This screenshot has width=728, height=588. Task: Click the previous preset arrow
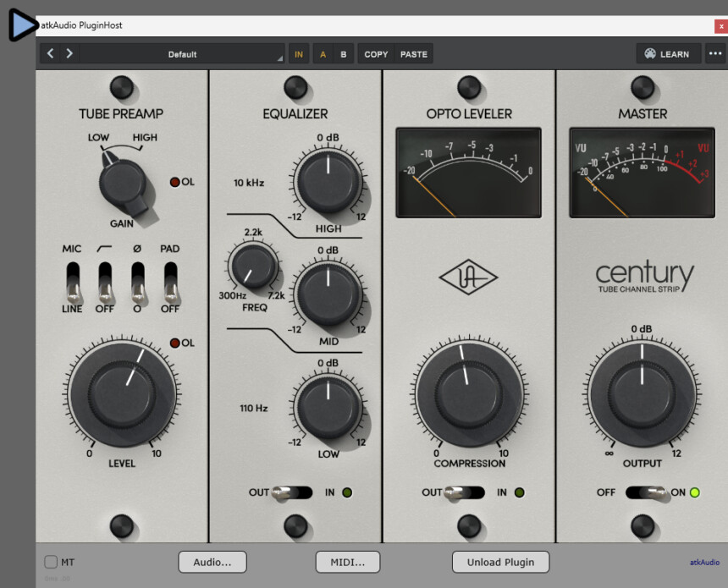tap(50, 54)
